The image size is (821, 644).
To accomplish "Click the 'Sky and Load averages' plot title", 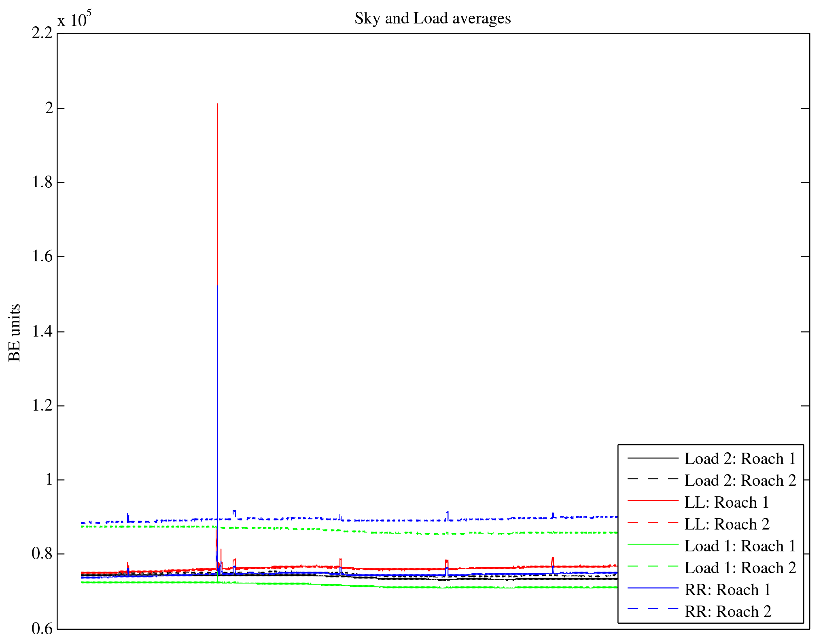I will [433, 19].
